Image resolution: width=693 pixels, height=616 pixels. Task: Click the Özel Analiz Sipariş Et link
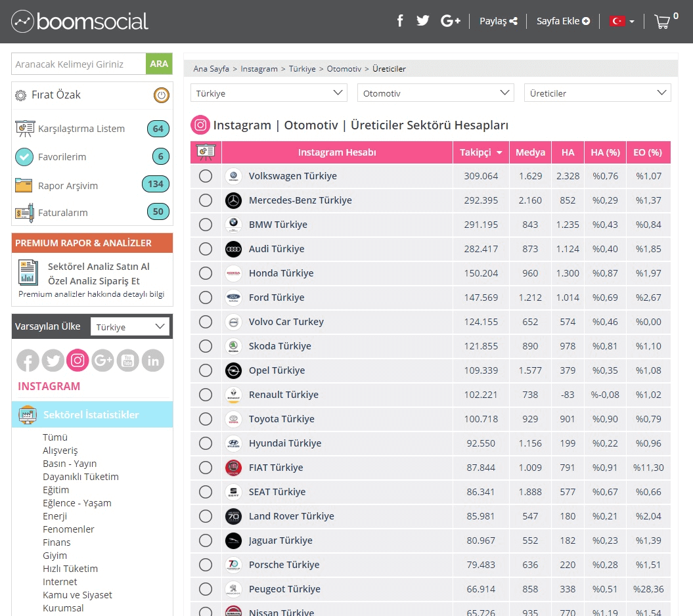click(x=94, y=281)
